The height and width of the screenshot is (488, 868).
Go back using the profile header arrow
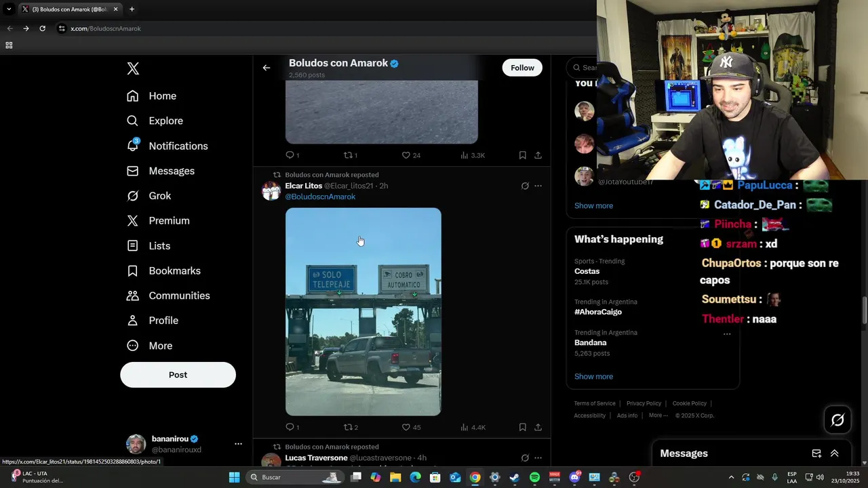(x=267, y=68)
